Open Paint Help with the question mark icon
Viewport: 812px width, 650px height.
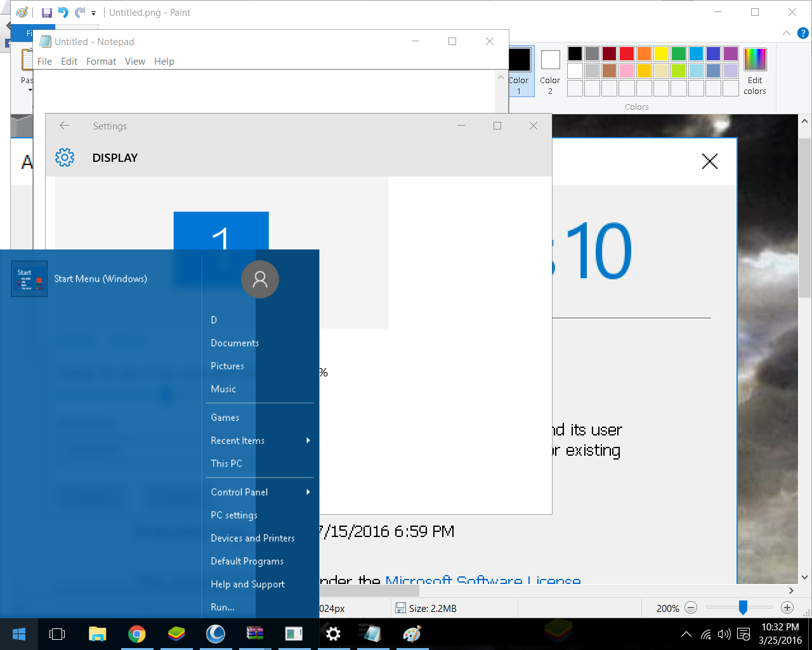click(x=802, y=33)
